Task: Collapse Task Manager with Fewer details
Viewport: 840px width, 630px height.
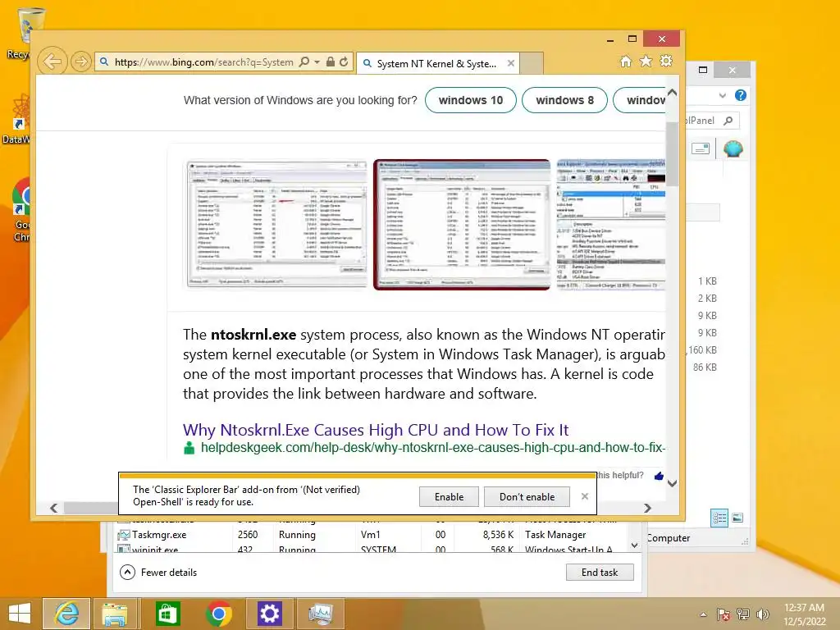Action: click(158, 572)
